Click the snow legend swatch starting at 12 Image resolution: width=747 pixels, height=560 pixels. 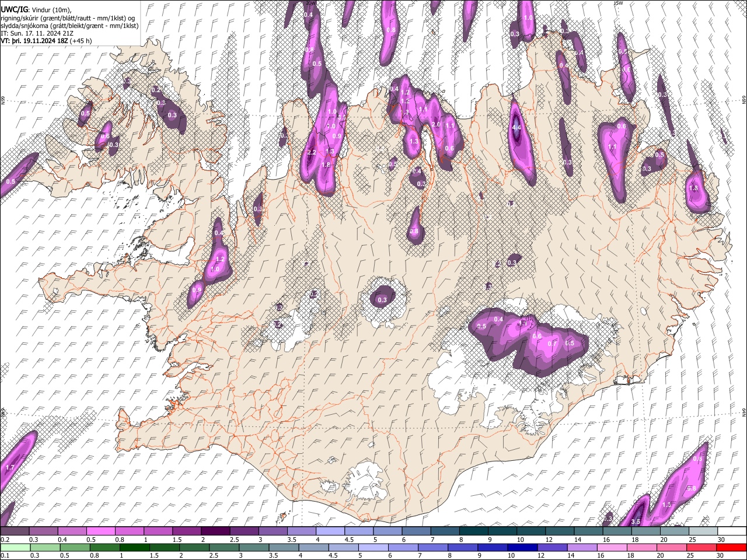point(560,531)
